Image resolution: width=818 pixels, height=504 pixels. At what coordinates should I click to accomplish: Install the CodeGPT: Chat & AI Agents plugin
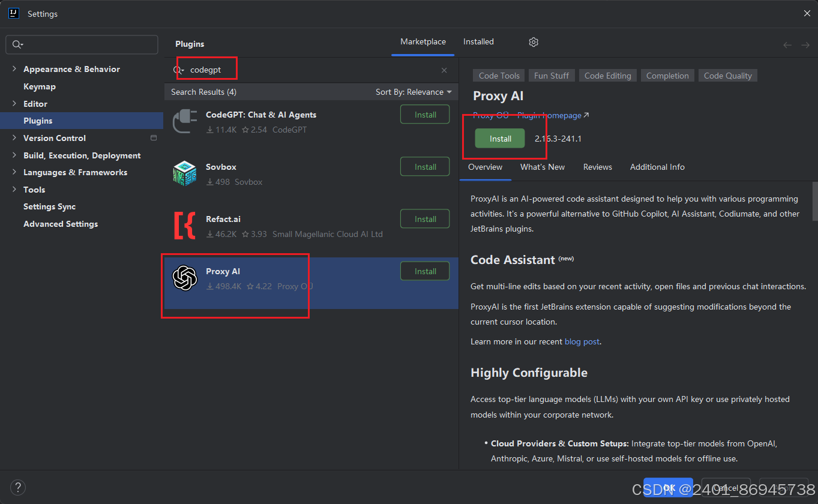425,115
